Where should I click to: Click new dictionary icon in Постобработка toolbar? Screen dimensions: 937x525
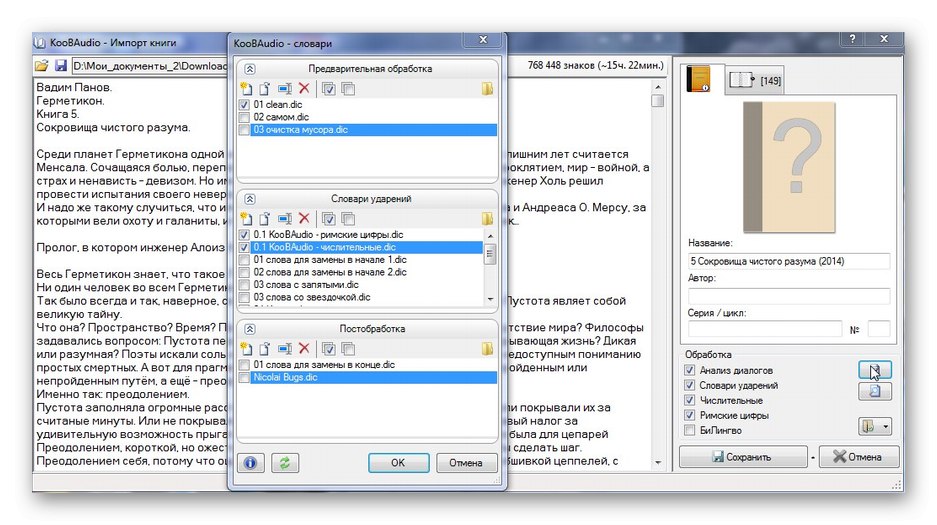(246, 349)
